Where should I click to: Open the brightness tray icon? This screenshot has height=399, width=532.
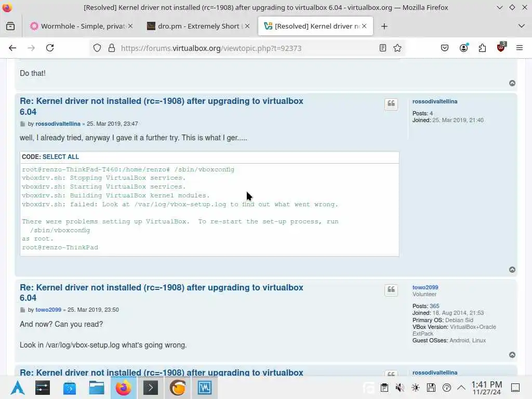click(416, 388)
